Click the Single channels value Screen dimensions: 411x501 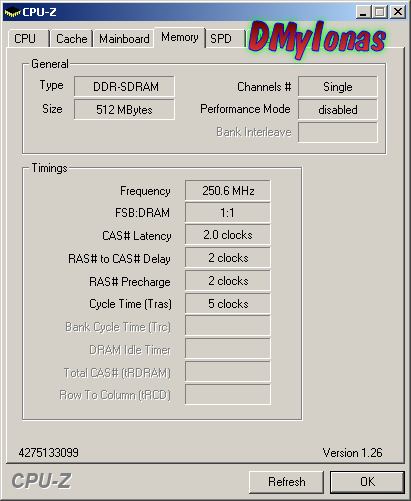pos(338,87)
